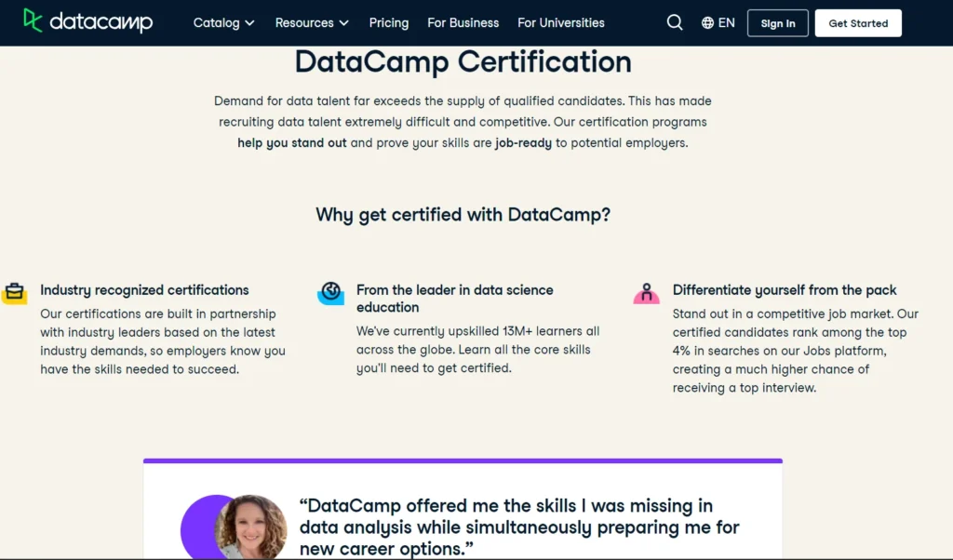Expand the Resources dropdown menu
The height and width of the screenshot is (560, 953).
(312, 23)
